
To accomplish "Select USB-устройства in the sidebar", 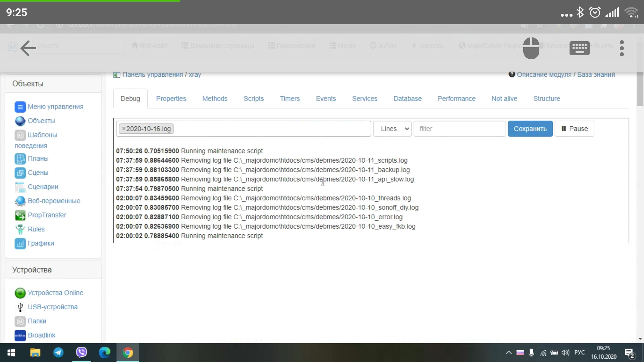I will (x=53, y=307).
